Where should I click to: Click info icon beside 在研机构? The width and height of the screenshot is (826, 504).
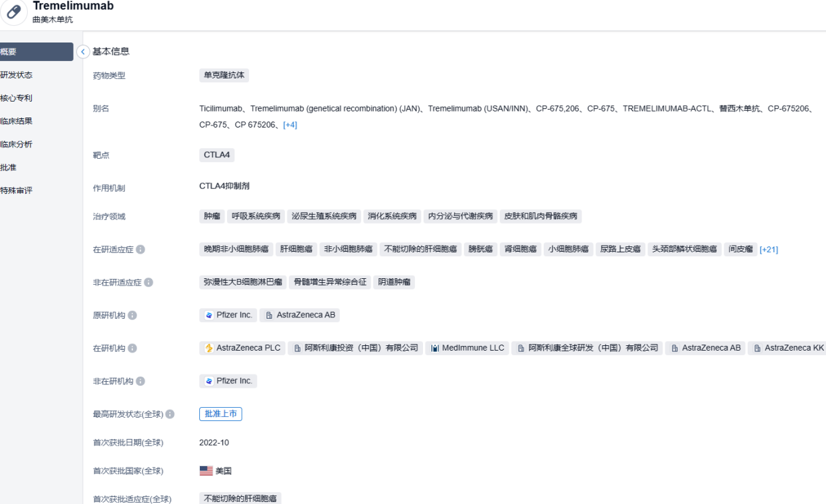(x=133, y=349)
